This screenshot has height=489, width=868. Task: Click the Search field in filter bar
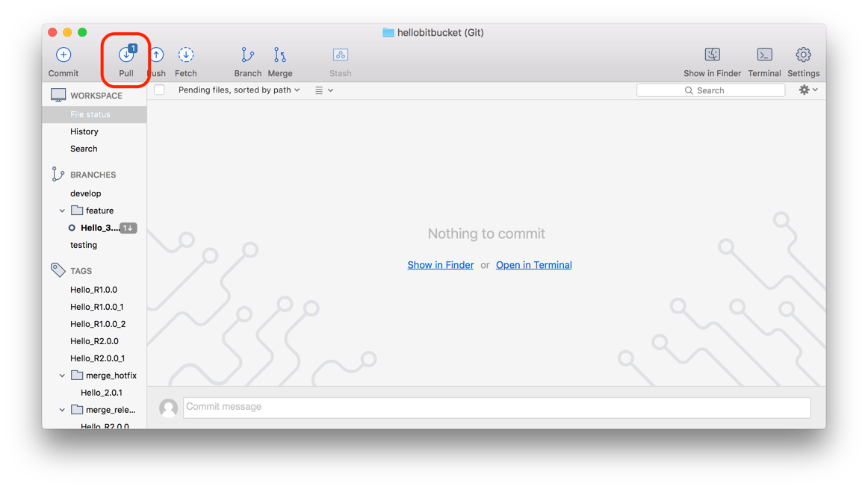pos(711,90)
